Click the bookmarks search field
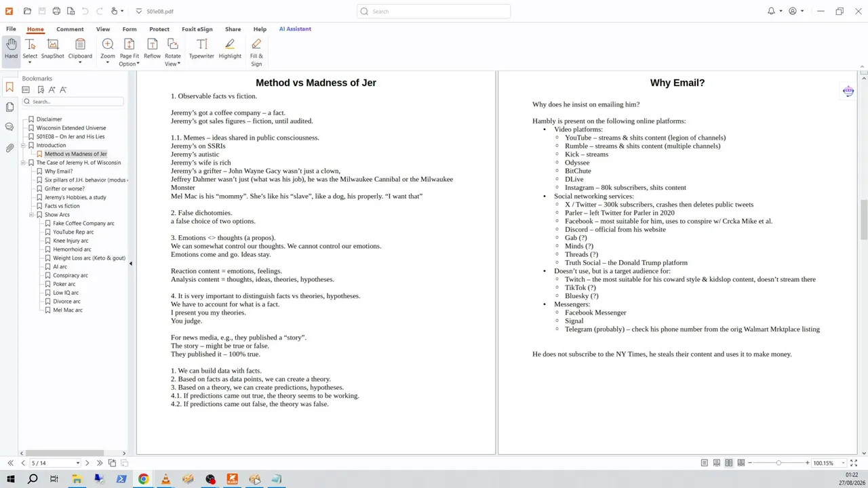The height and width of the screenshot is (488, 868). click(73, 102)
